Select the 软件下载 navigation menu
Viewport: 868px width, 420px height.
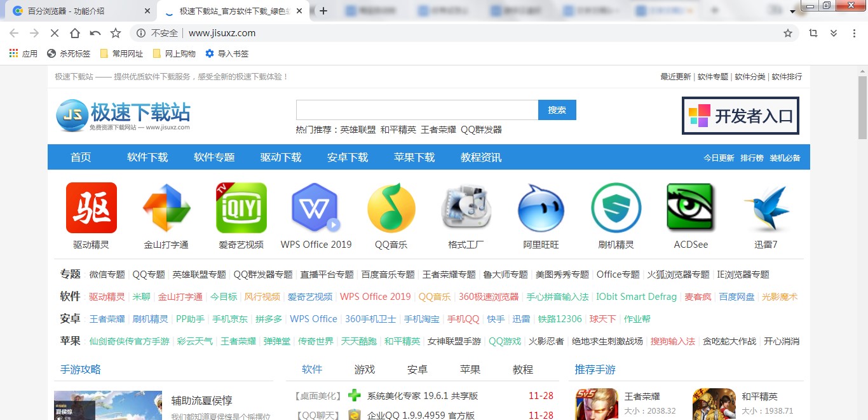pyautogui.click(x=147, y=157)
